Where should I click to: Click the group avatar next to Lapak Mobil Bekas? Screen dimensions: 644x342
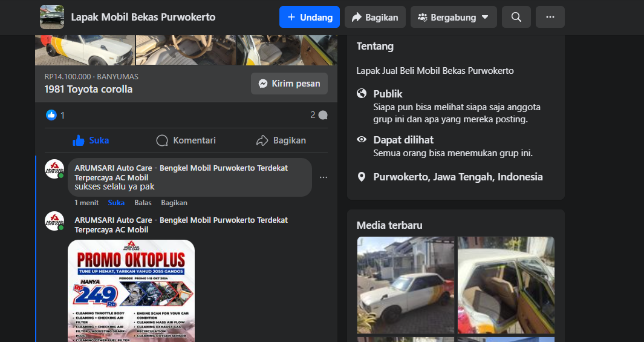point(52,17)
